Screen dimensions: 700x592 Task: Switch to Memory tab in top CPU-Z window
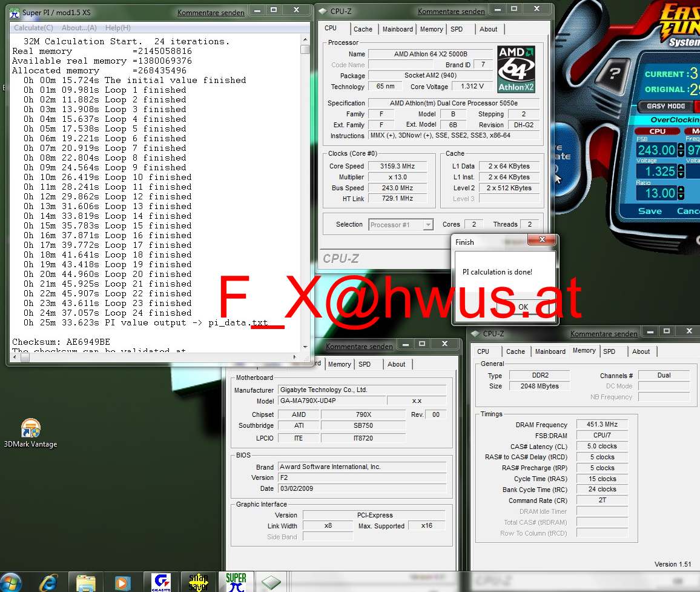(x=431, y=29)
